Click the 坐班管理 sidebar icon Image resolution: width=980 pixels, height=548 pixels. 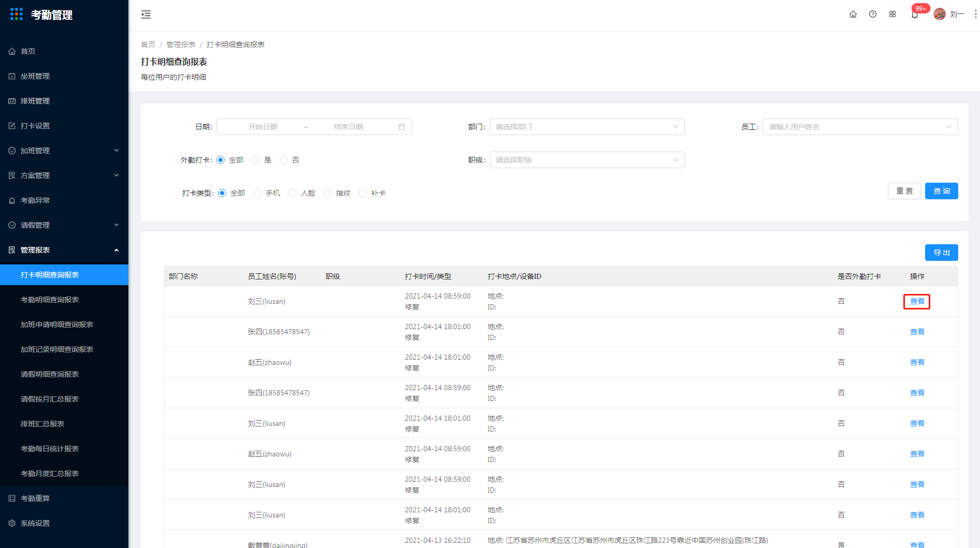pos(12,76)
